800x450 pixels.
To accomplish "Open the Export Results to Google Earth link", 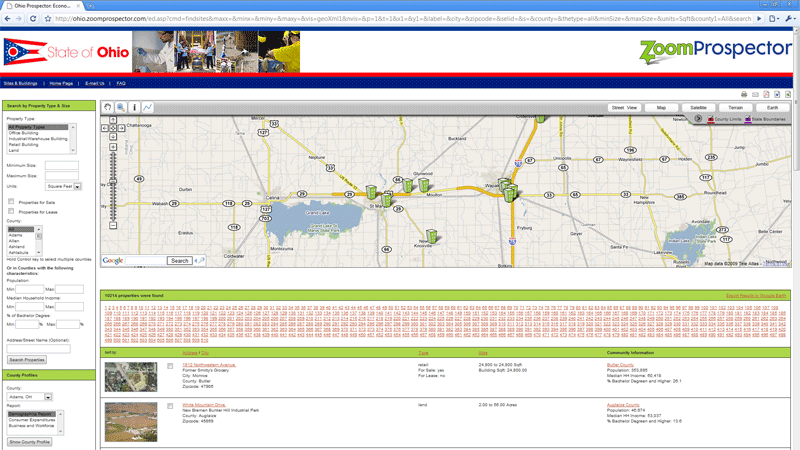I will tap(756, 295).
